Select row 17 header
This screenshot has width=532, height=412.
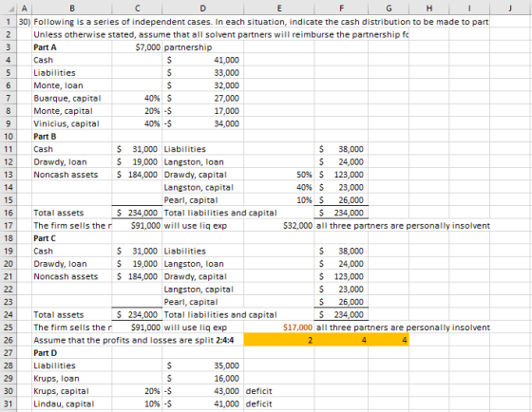9,226
